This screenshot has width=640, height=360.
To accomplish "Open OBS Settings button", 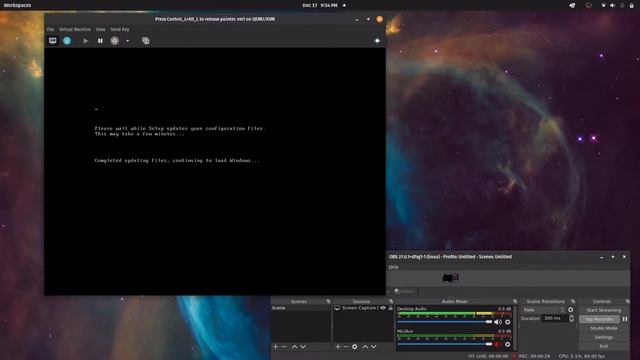I will (x=604, y=337).
